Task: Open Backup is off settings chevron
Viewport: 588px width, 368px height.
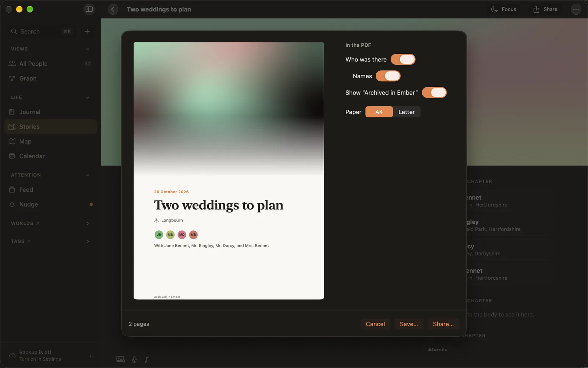Action: coord(90,355)
